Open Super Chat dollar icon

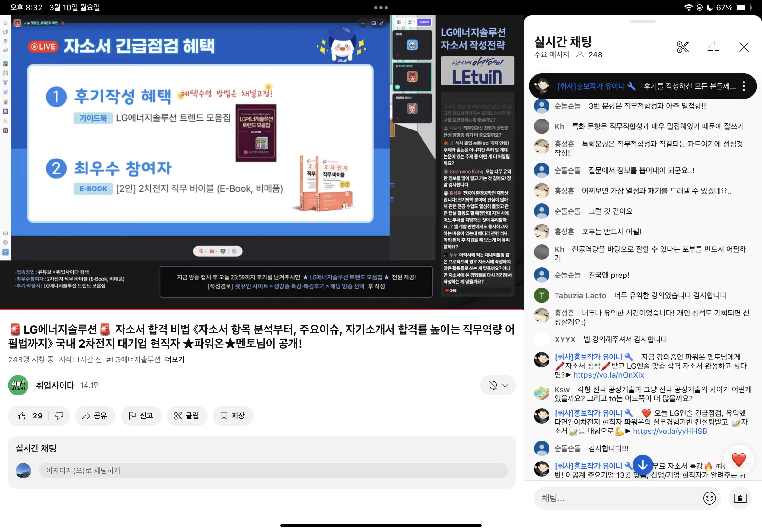click(740, 498)
